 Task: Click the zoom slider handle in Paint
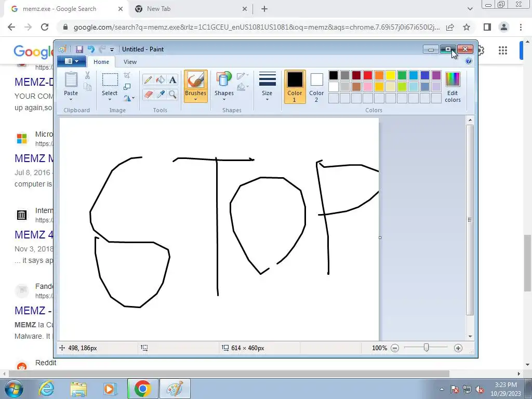pos(426,348)
